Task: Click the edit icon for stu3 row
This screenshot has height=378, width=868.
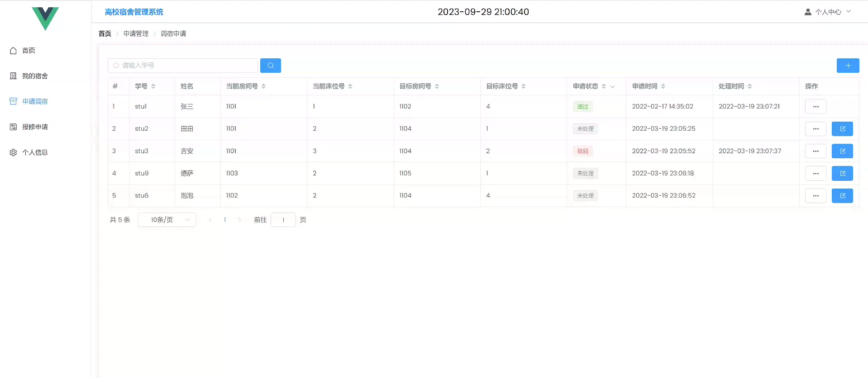Action: pos(842,151)
